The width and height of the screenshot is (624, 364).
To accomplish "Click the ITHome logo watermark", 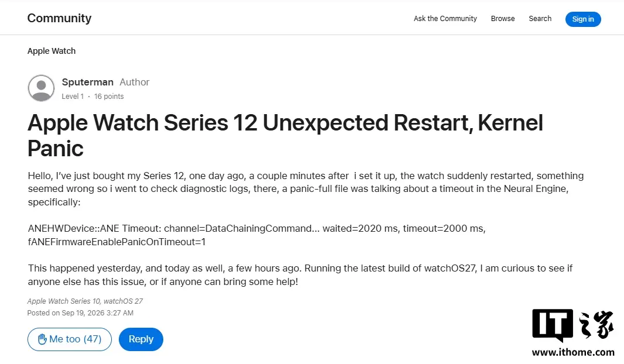I will (x=573, y=325).
